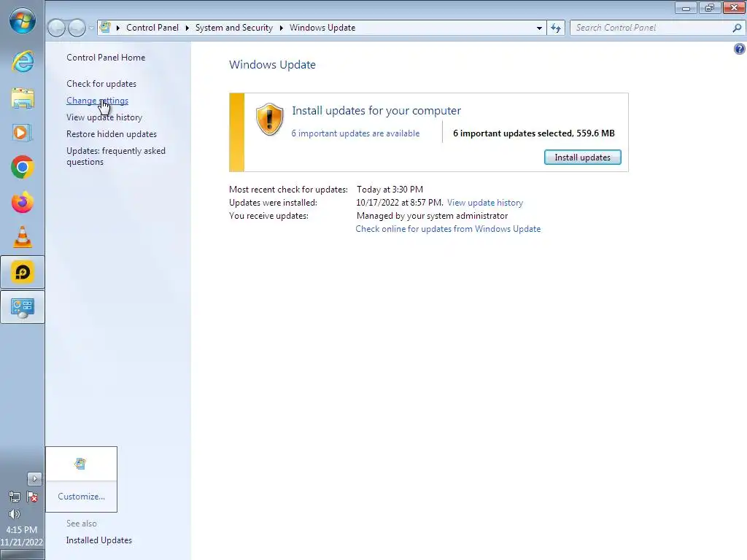This screenshot has height=560, width=747.
Task: Go to Control Panel Home
Action: [x=106, y=57]
